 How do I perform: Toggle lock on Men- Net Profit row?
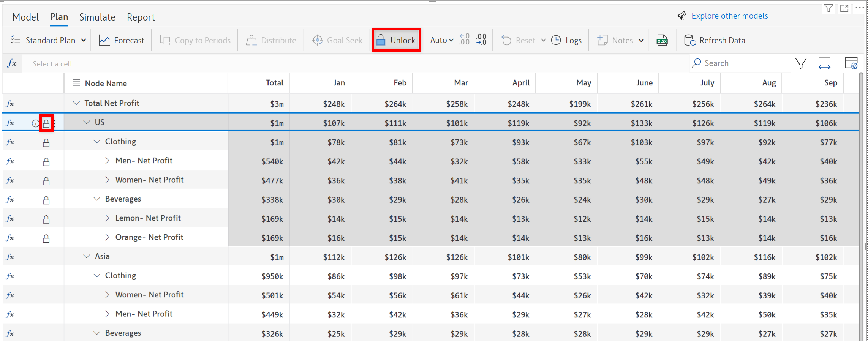46,162
